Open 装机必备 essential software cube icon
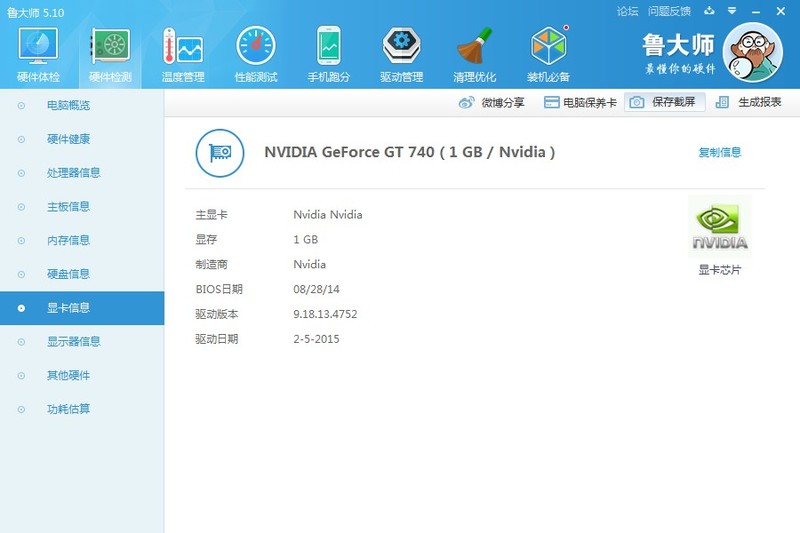Viewport: 800px width, 533px height. tap(548, 45)
